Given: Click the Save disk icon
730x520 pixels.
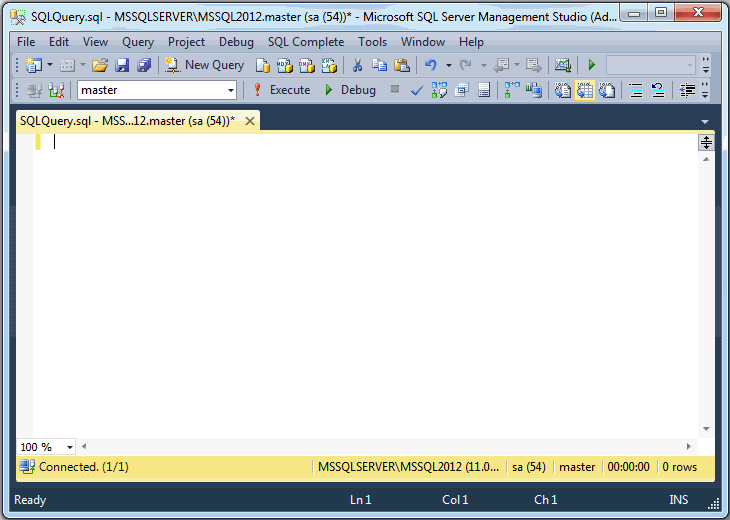Looking at the screenshot, I should 122,65.
